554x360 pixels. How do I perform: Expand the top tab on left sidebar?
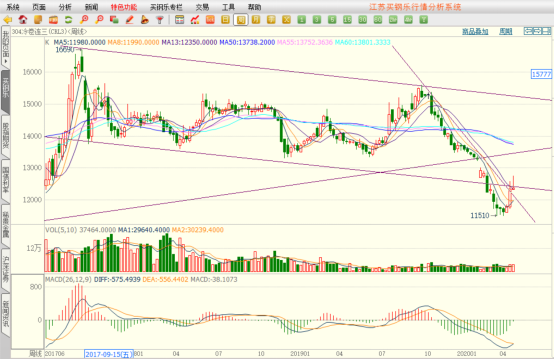pyautogui.click(x=6, y=47)
